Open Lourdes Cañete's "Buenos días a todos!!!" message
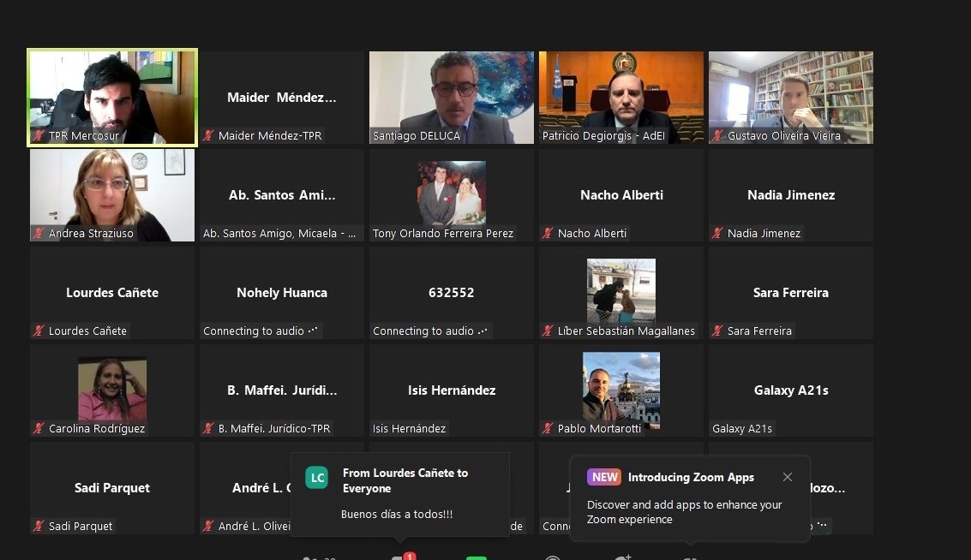971x560 pixels. tap(397, 515)
